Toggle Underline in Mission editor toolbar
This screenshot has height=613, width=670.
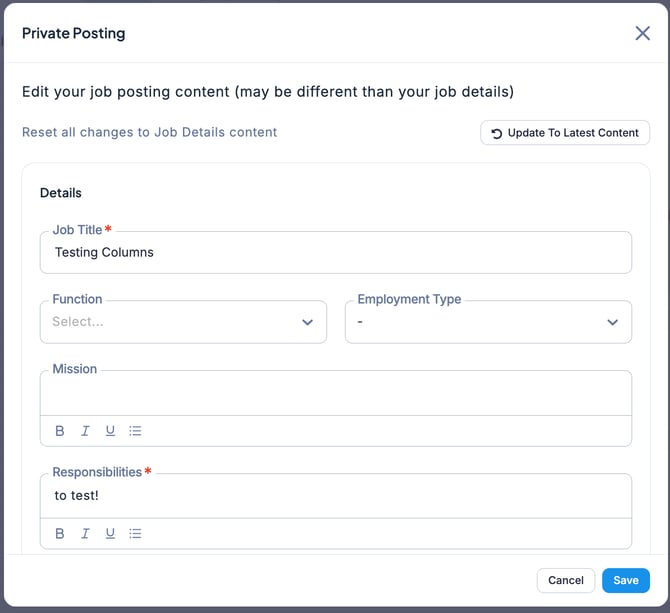(x=110, y=431)
